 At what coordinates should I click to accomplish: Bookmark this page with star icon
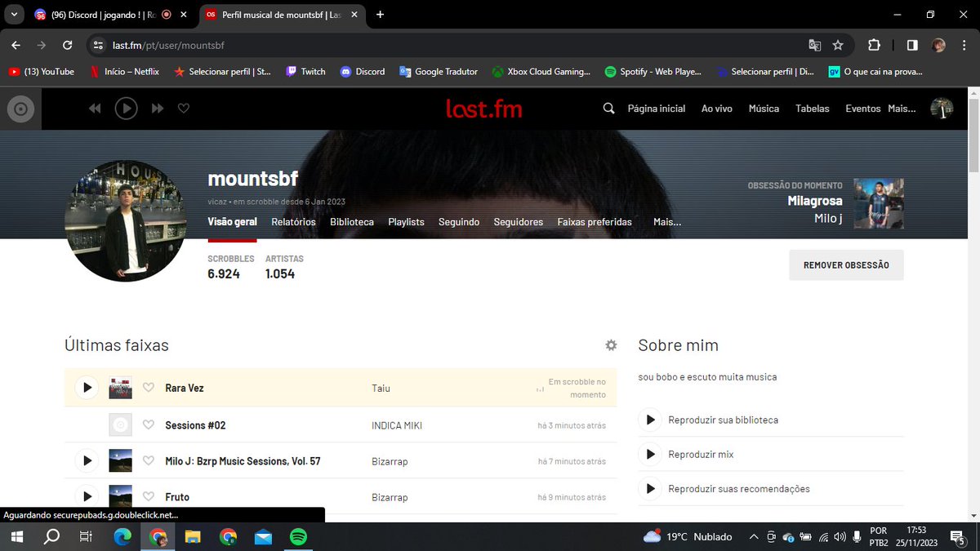tap(838, 45)
